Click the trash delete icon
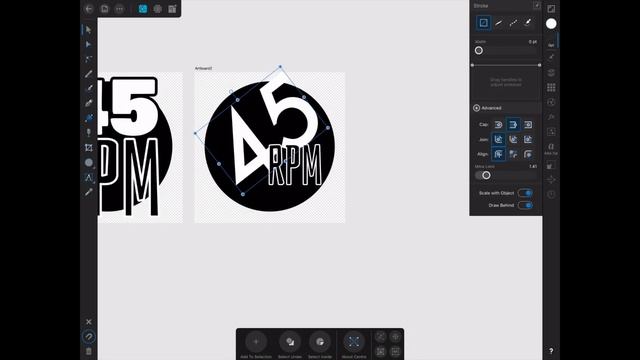Screen dimensions: 640x360 point(89,351)
